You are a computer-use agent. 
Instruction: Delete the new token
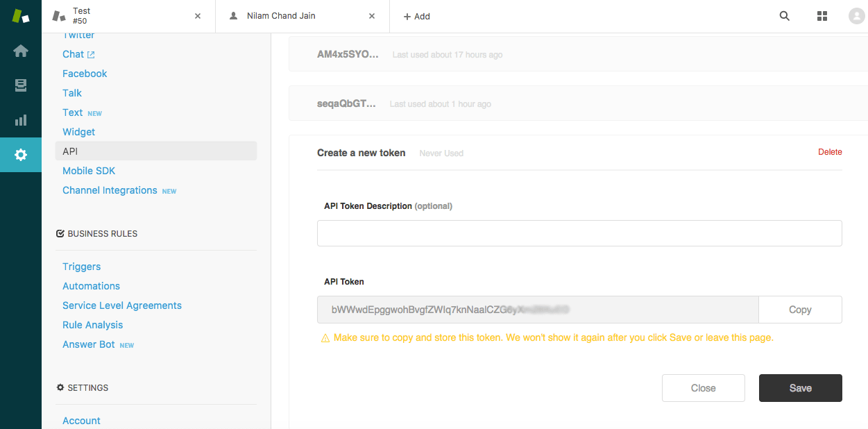point(830,152)
